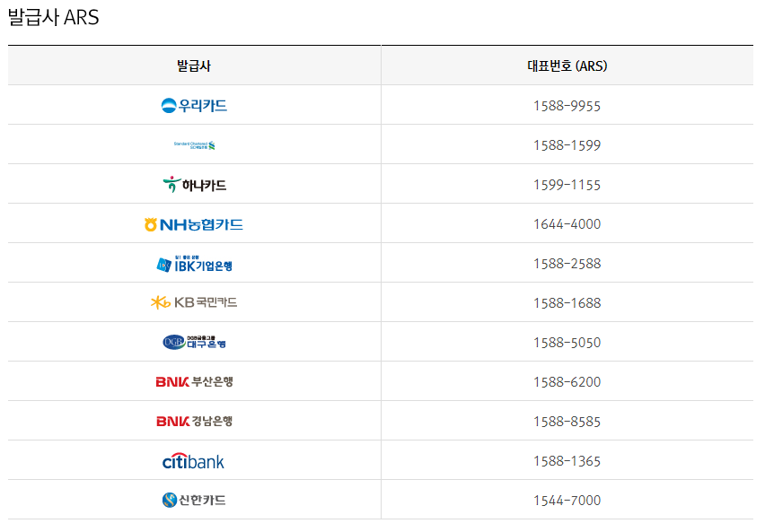The image size is (765, 532).
Task: Click the DGB 대구은행 logo
Action: 194,343
